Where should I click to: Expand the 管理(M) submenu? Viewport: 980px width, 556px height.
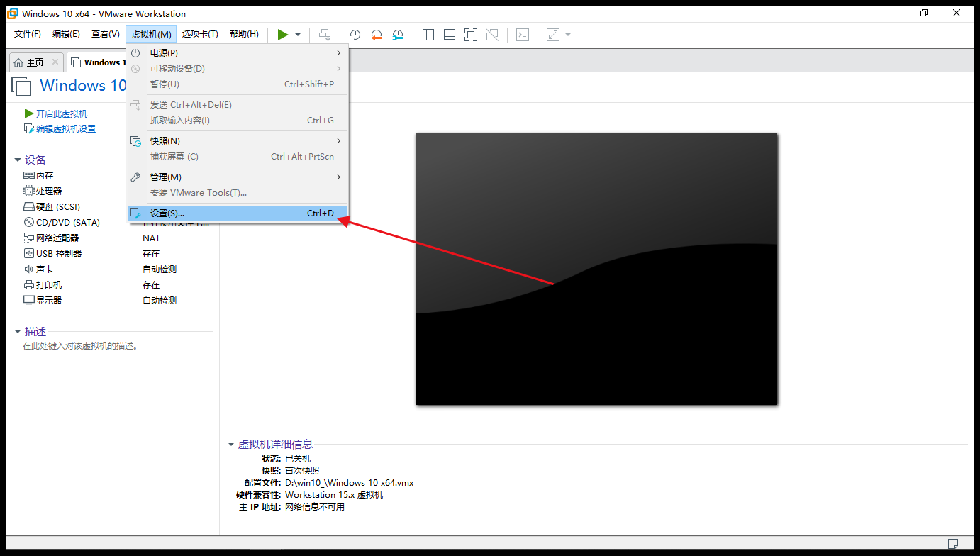point(238,177)
